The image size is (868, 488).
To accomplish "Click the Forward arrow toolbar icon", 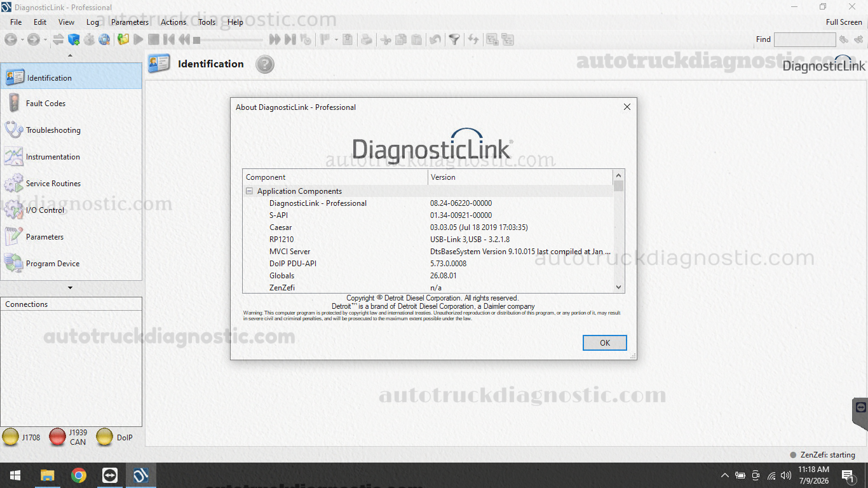I will pos(33,39).
